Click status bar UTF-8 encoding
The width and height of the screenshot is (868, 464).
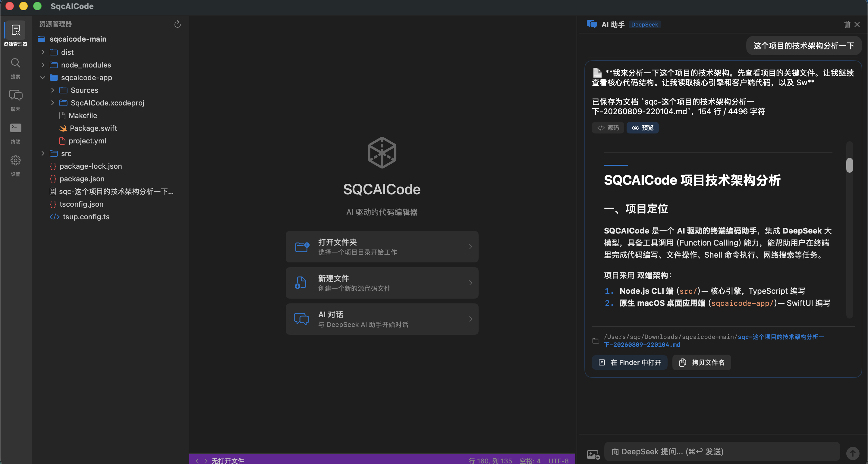pos(558,461)
